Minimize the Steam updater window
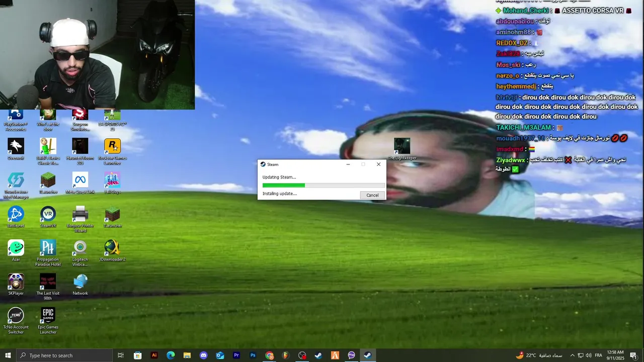Image resolution: width=644 pixels, height=362 pixels. tap(348, 164)
